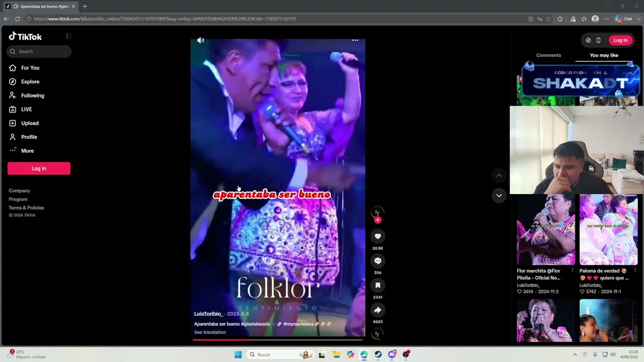The width and height of the screenshot is (644, 362).
Task: Share the video with the arrow icon
Action: 378,310
